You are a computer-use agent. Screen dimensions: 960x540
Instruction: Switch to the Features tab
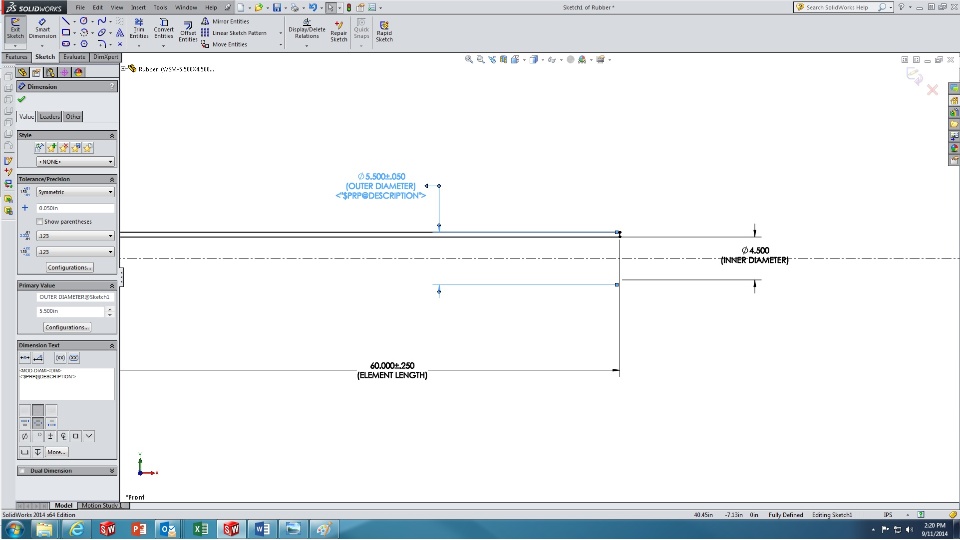tap(17, 57)
